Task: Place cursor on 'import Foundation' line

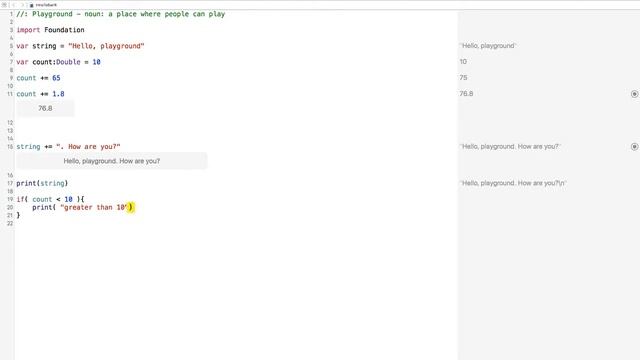Action: tap(50, 30)
